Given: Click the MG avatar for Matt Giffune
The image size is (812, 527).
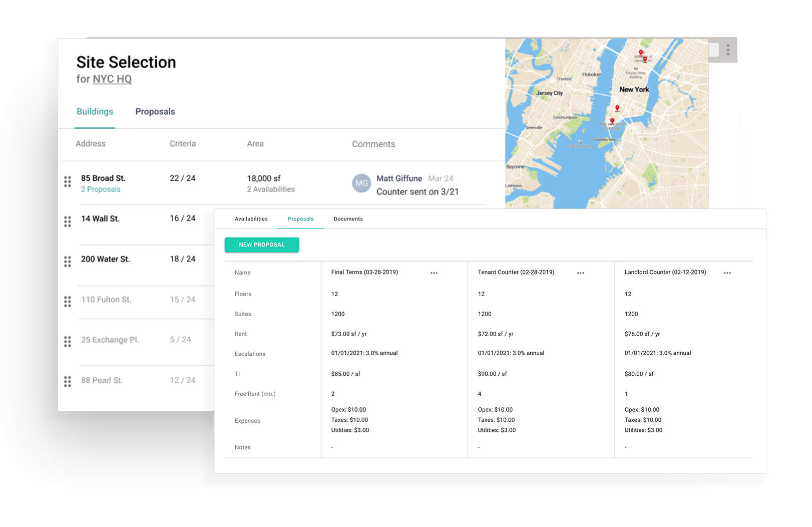Looking at the screenshot, I should (361, 183).
